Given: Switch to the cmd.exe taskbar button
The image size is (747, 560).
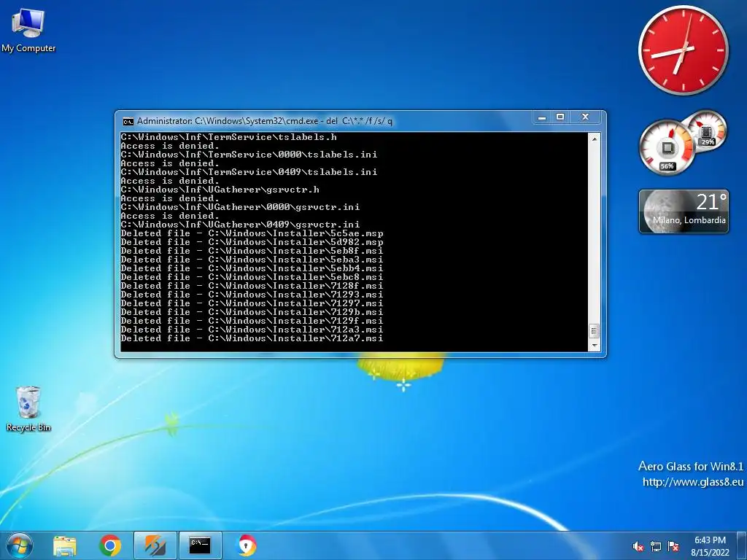Looking at the screenshot, I should point(200,545).
